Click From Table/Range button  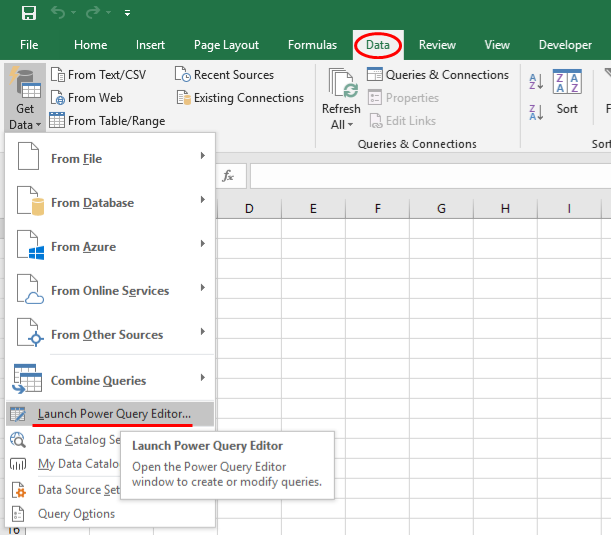[107, 120]
